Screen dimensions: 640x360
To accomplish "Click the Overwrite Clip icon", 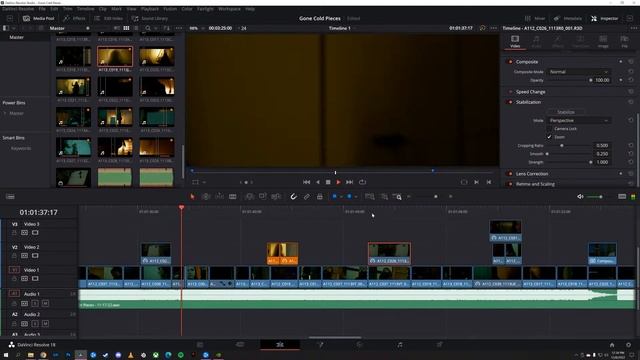I will pyautogui.click(x=262, y=197).
